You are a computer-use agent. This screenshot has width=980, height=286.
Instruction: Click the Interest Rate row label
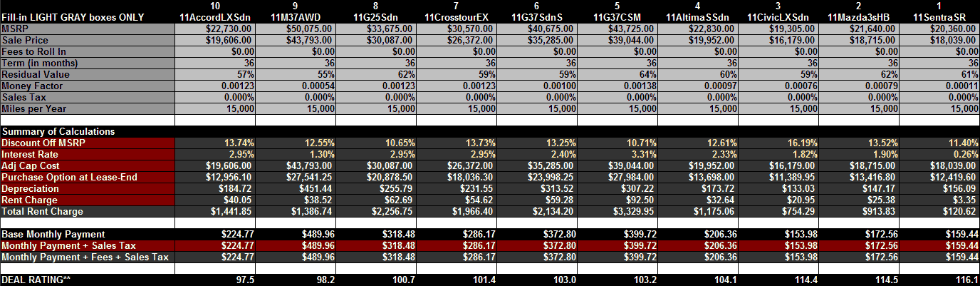pos(88,154)
